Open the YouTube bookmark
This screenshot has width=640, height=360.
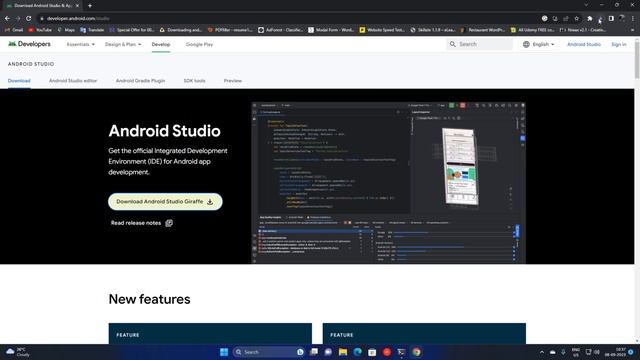point(40,30)
